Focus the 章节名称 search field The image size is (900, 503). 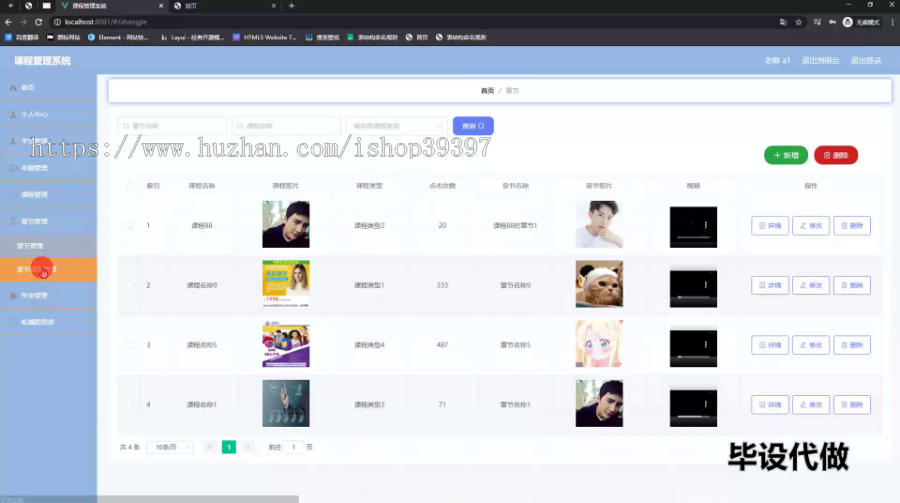(172, 126)
